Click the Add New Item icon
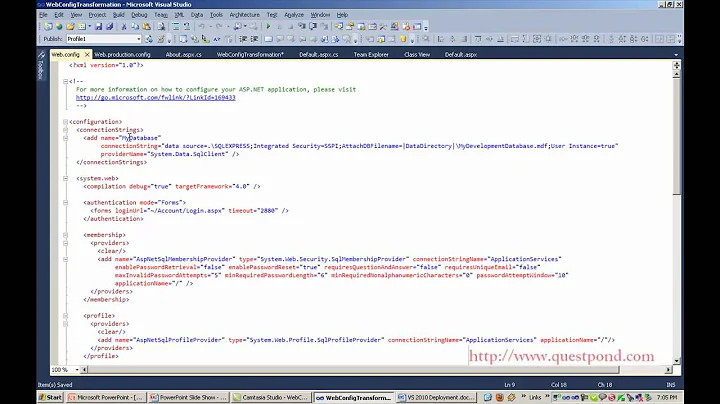The height and width of the screenshot is (404, 720). pyautogui.click(x=81, y=27)
